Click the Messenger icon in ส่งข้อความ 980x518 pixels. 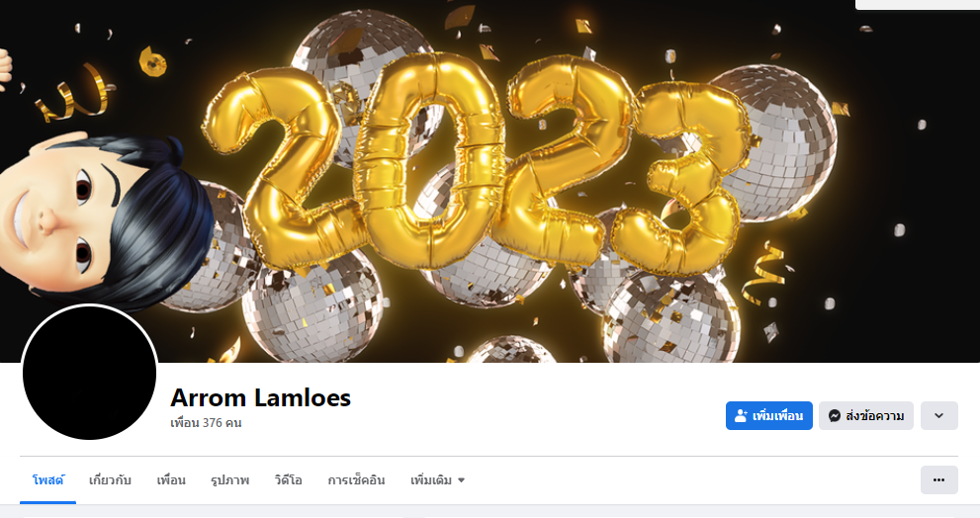835,415
